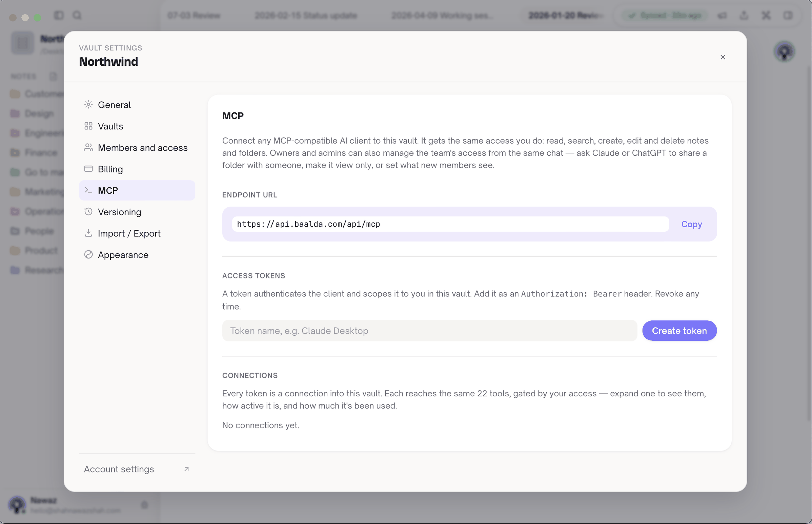The width and height of the screenshot is (812, 524).
Task: Open the Billing settings section
Action: [x=137, y=169]
